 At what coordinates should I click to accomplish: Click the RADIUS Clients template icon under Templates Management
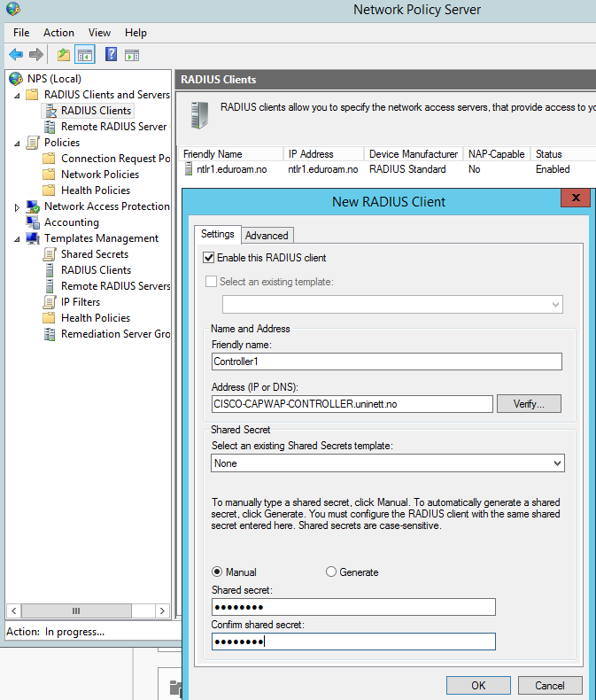(50, 270)
